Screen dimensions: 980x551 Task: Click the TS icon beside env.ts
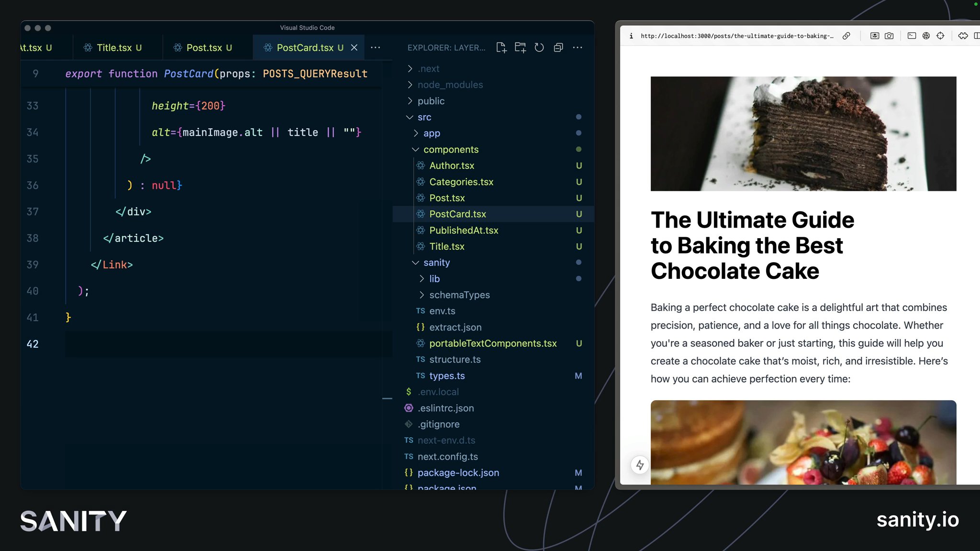[x=421, y=311]
